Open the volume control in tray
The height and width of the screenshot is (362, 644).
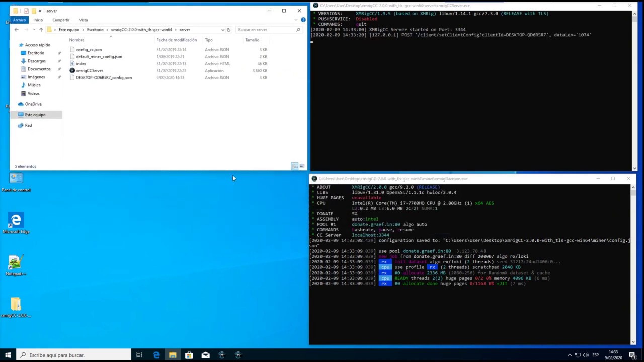coord(586,355)
